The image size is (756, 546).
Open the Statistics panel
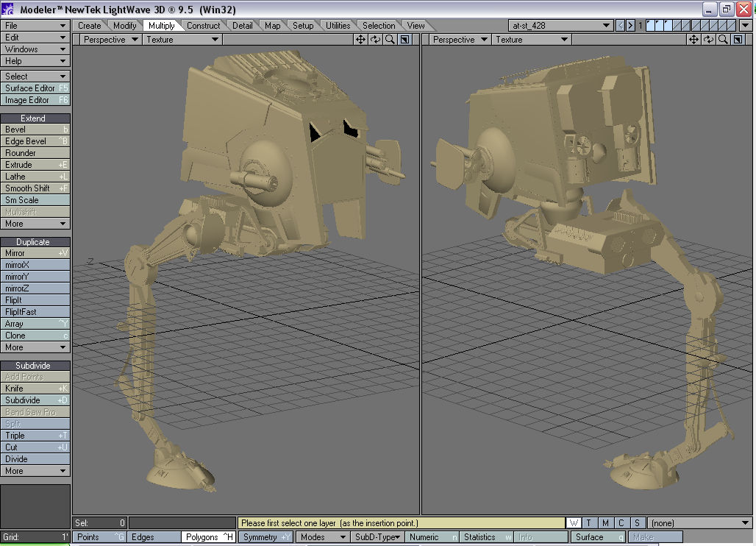pyautogui.click(x=486, y=537)
